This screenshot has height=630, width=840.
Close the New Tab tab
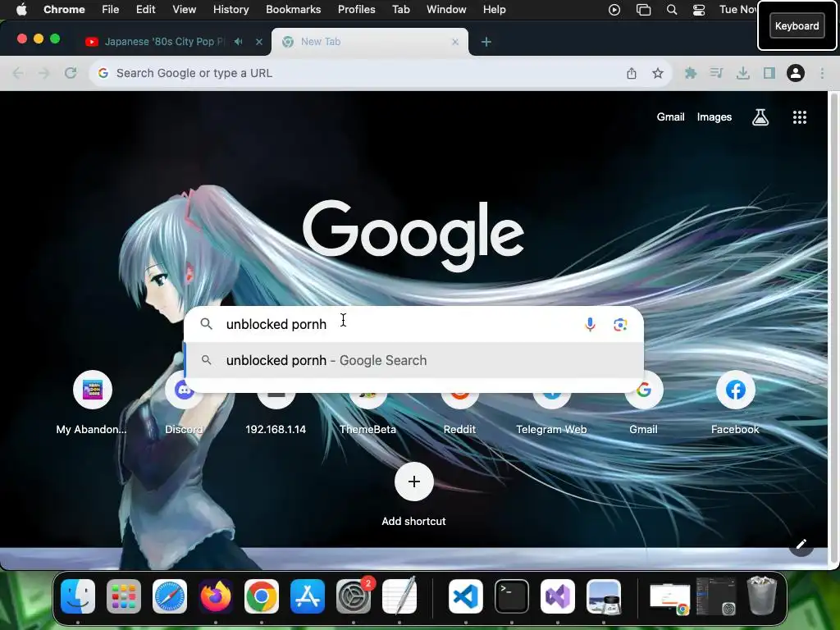coord(454,41)
